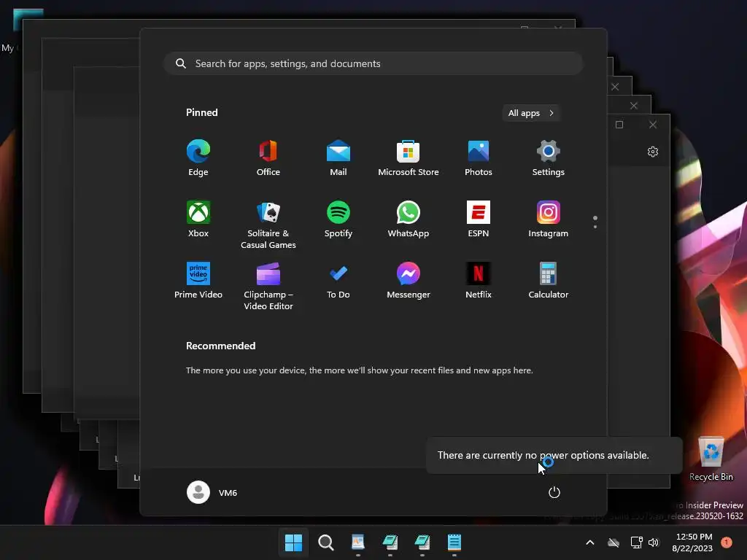Launch the ESPN app
This screenshot has width=747, height=560.
tap(479, 219)
